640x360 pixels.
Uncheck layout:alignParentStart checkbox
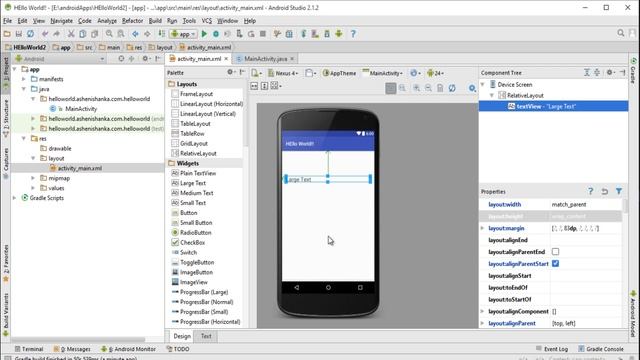coord(556,264)
